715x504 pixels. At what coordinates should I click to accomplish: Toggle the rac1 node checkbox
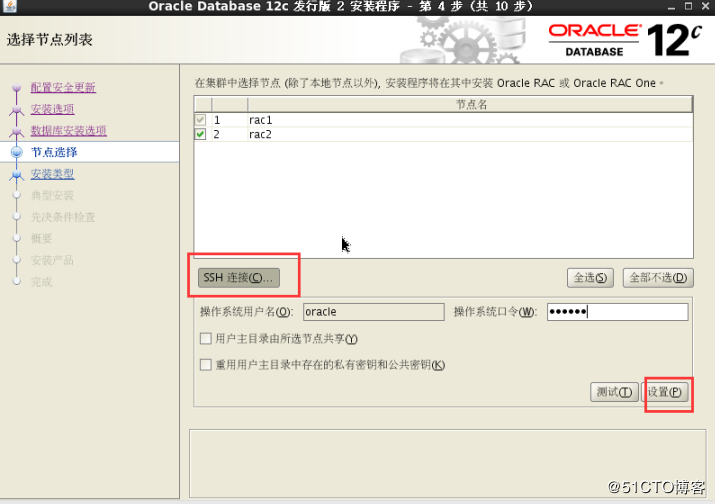click(x=200, y=120)
